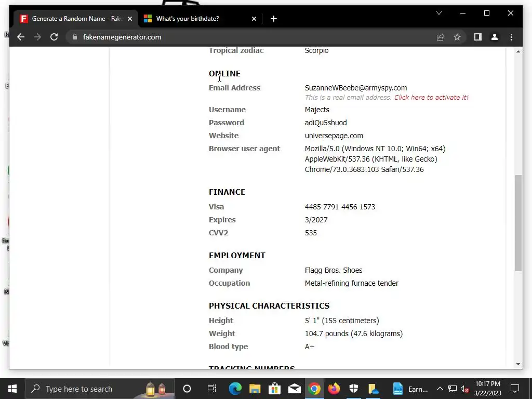Click the EMPLOYMENT section heading
Viewport: 532px width, 399px height.
pos(237,256)
